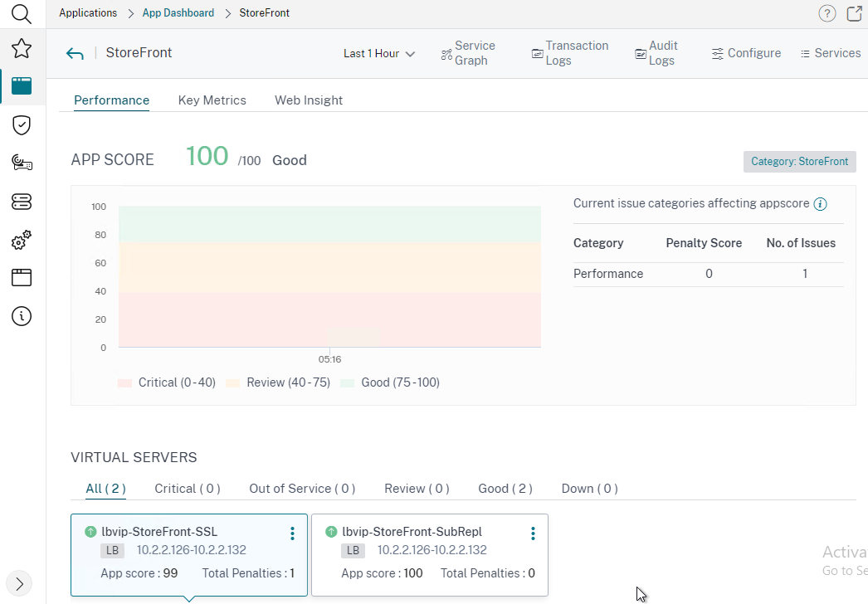Switch to the Key Metrics tab

pyautogui.click(x=212, y=100)
